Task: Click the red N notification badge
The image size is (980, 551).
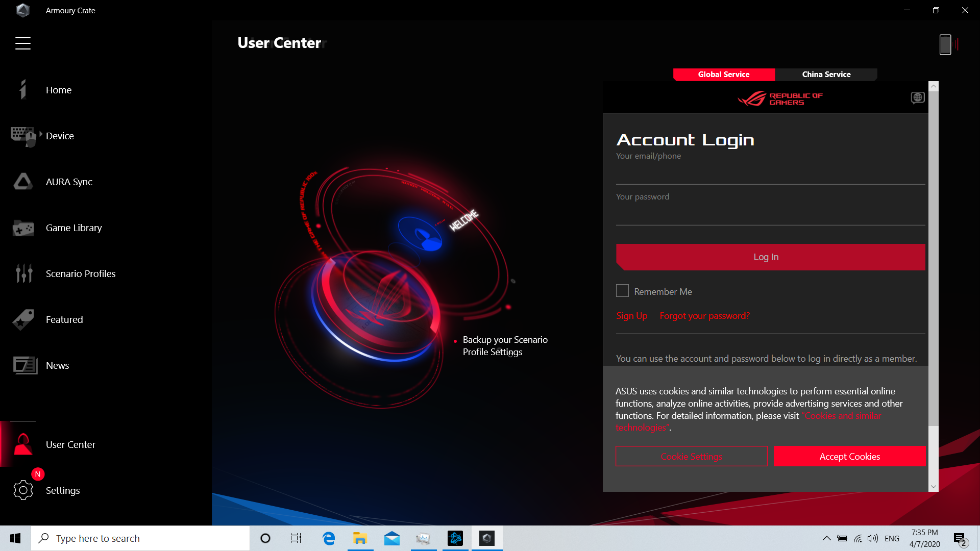Action: point(38,474)
